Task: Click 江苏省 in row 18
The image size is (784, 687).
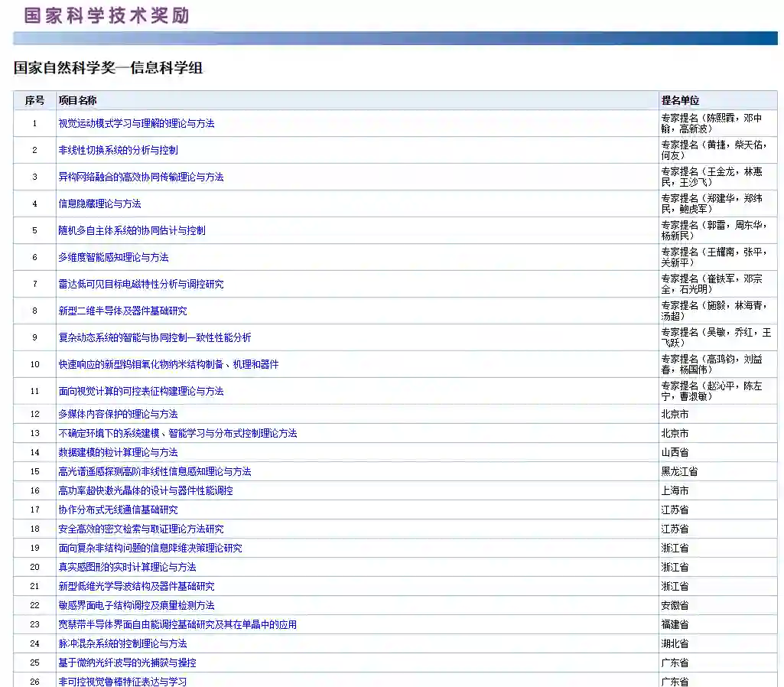Action: click(x=675, y=529)
